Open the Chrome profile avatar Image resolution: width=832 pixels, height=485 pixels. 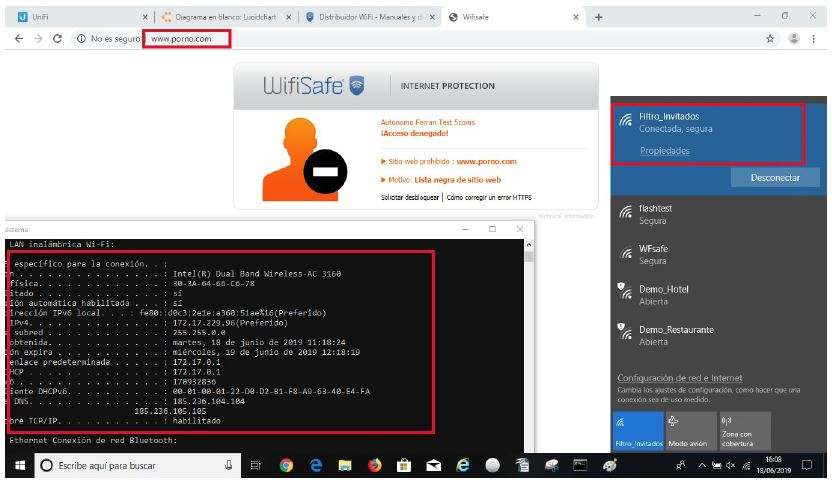794,39
